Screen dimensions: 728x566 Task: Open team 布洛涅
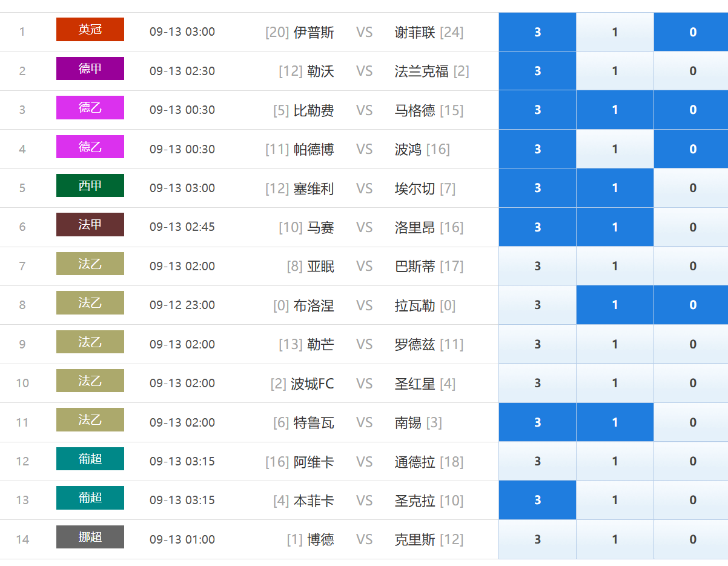tap(314, 305)
